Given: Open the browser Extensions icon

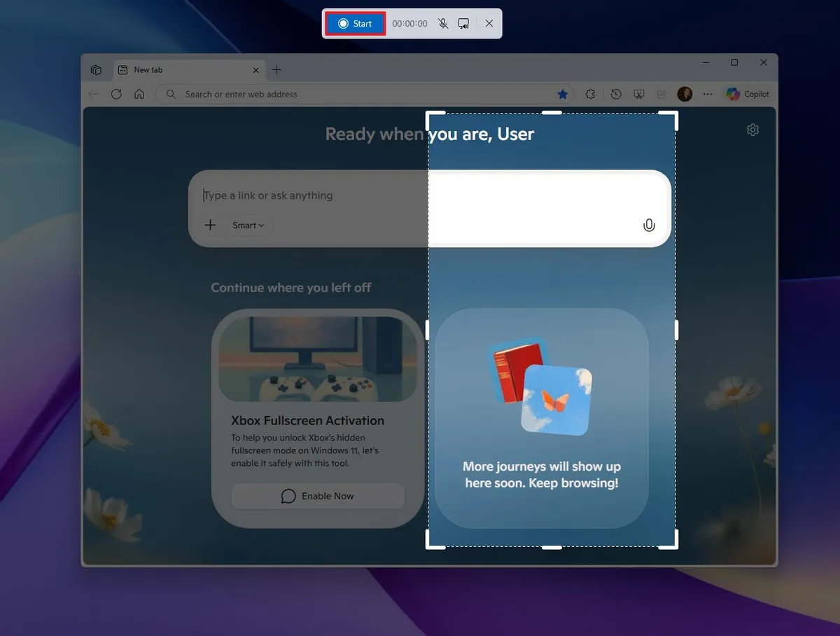Looking at the screenshot, I should [x=590, y=93].
